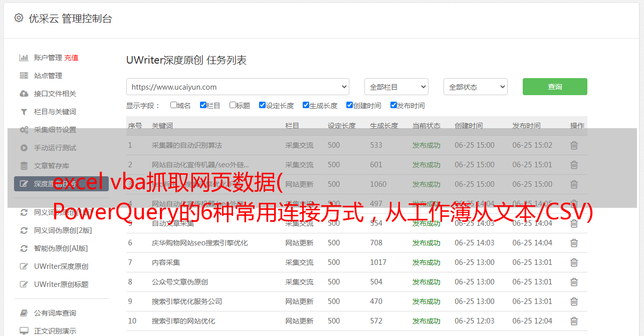Click generated length value 708
Viewport: 644px width, 336px height.
coord(376,243)
